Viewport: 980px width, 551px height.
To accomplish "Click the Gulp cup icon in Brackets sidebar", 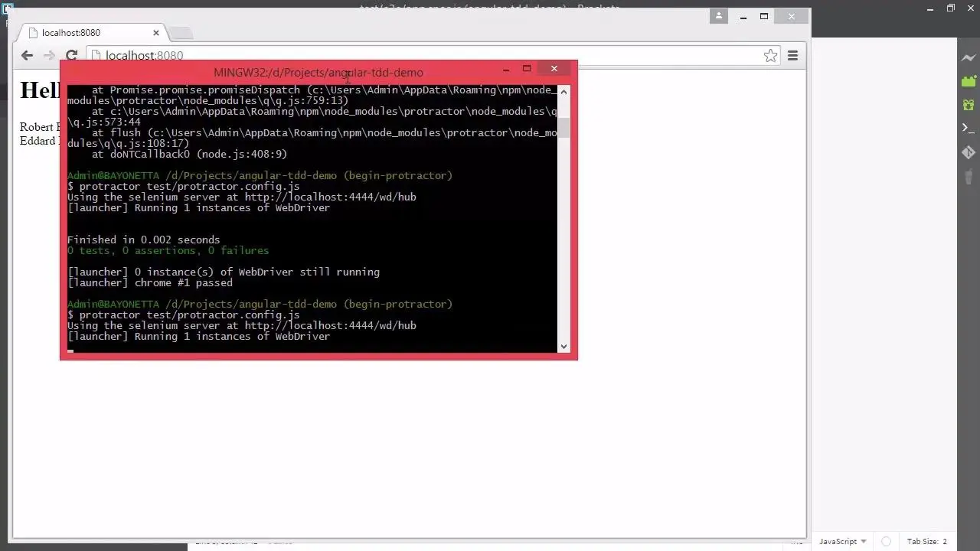I will [x=969, y=176].
